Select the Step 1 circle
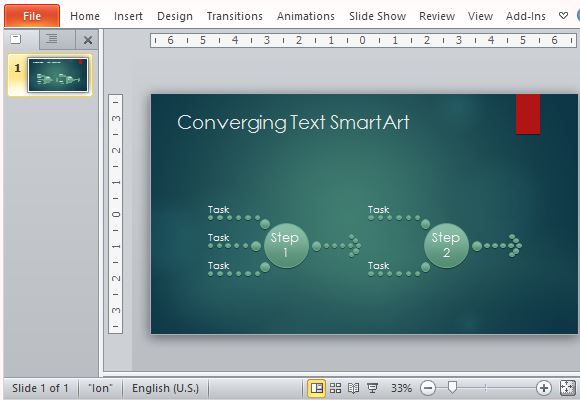 coord(286,246)
